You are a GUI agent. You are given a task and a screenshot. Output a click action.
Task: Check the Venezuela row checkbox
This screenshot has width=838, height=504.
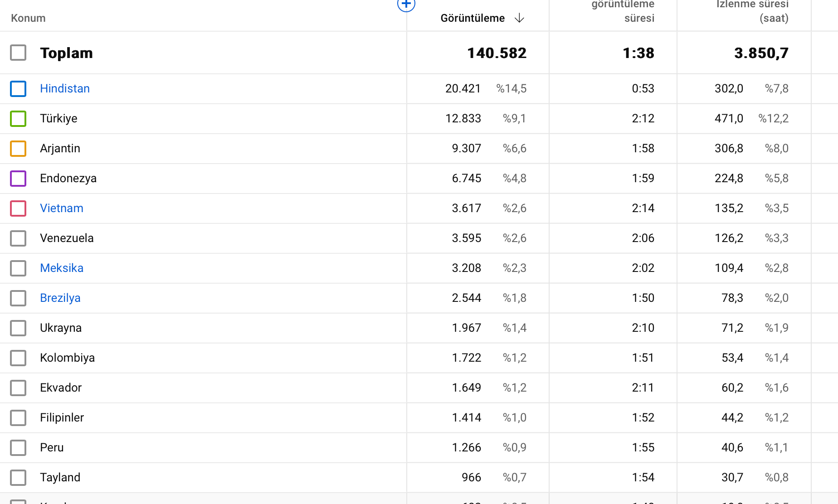[18, 238]
